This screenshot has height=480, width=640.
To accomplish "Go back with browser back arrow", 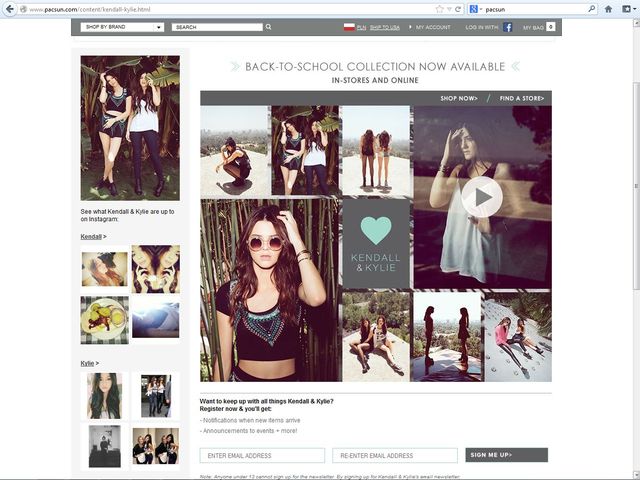I will click(x=9, y=9).
